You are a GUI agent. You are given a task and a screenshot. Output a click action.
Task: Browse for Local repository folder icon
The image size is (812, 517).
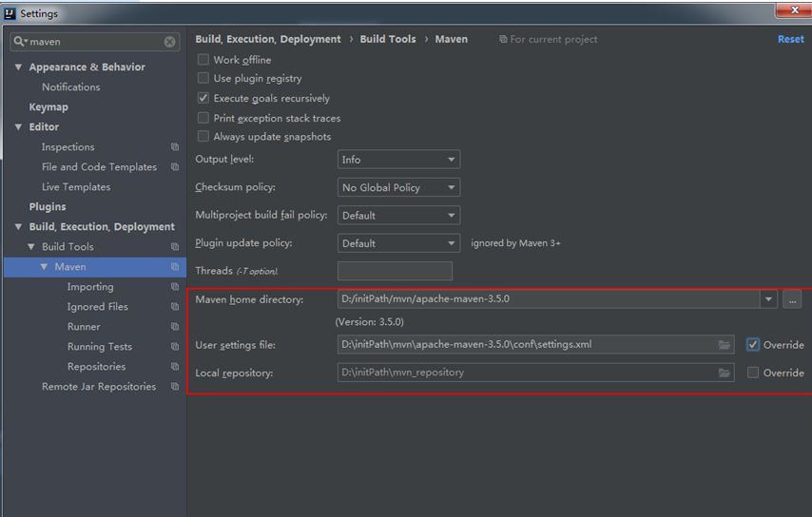pos(724,373)
